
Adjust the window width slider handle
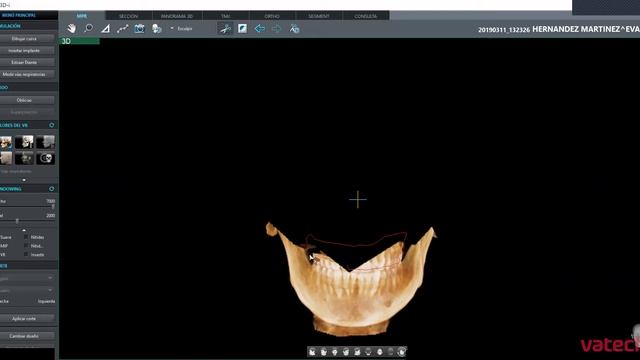click(53, 207)
